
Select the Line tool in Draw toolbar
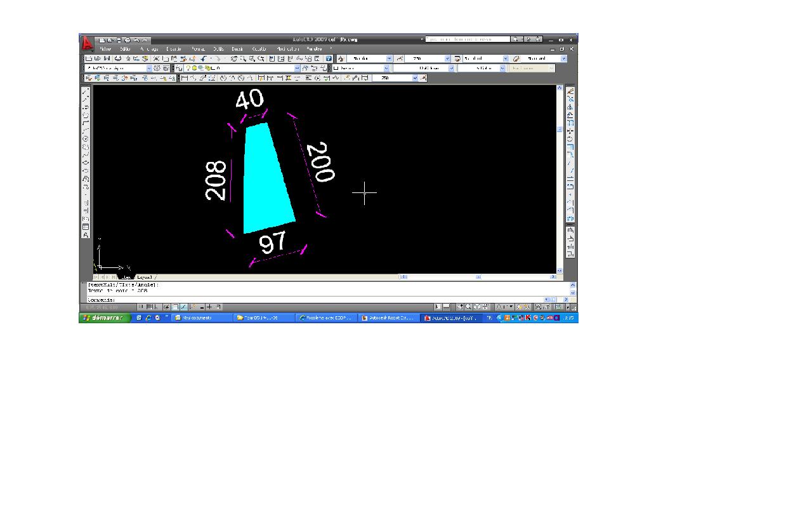tap(86, 92)
